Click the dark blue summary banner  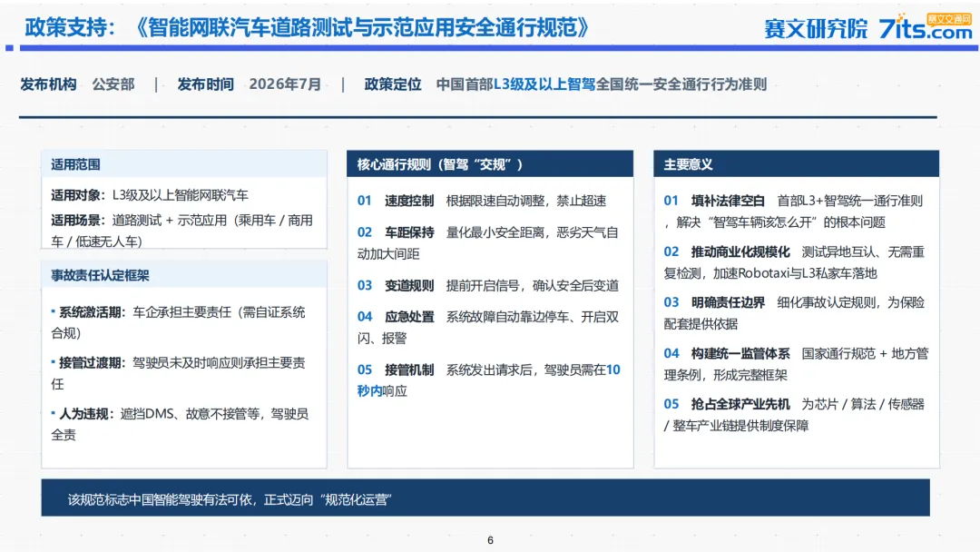point(485,498)
